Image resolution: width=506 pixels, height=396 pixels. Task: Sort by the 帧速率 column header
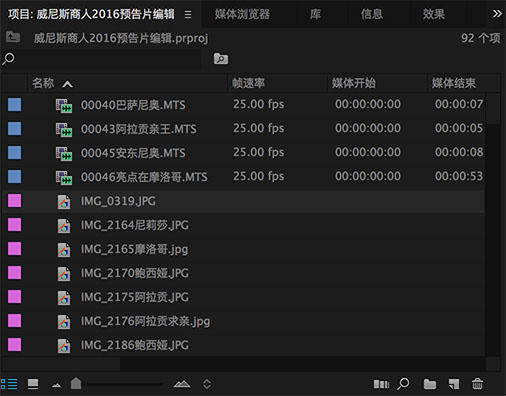pyautogui.click(x=249, y=83)
